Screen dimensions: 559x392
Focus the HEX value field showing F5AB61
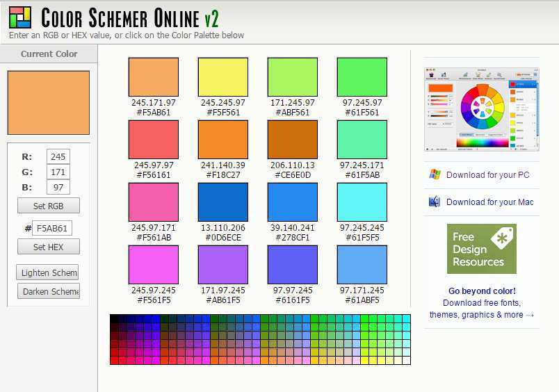tap(52, 228)
